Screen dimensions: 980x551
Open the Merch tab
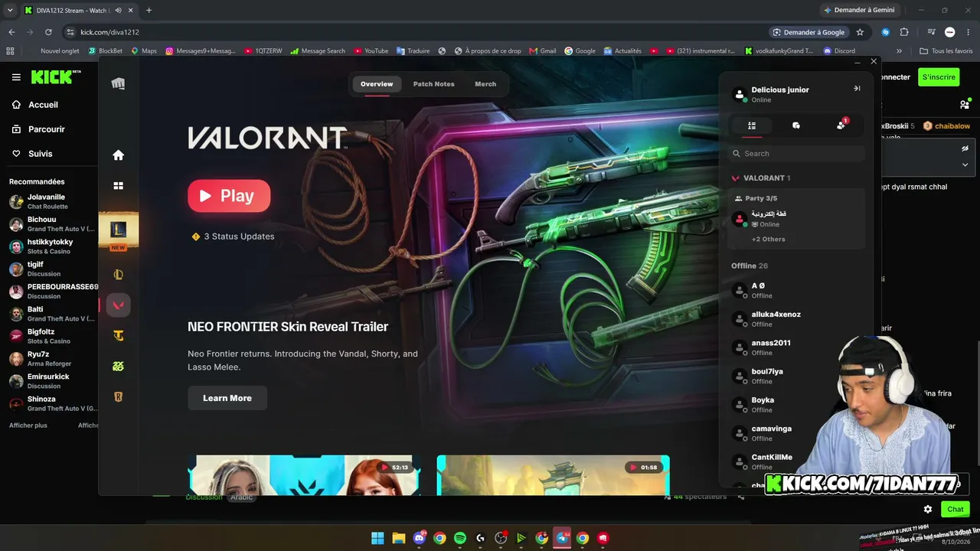(x=485, y=84)
